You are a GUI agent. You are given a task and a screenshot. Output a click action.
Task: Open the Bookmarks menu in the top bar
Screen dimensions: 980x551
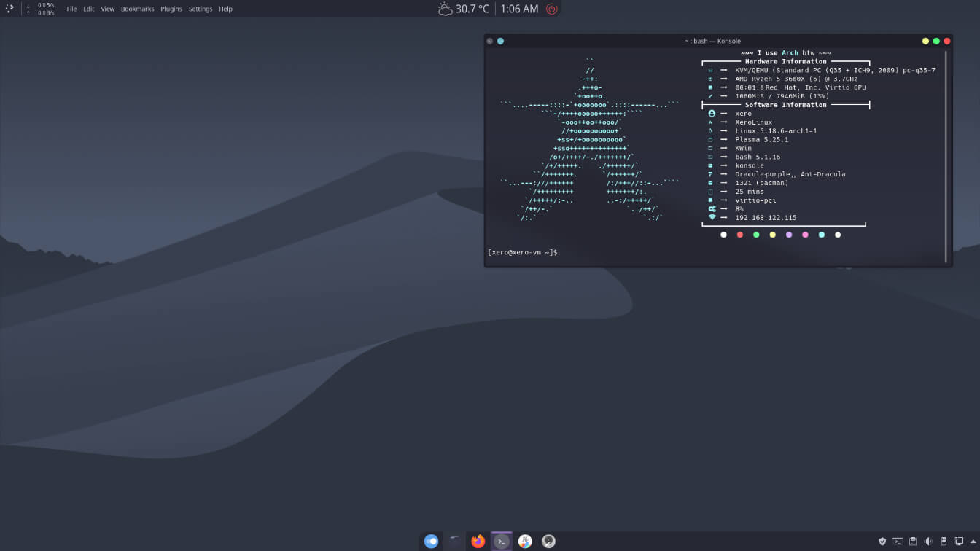point(137,9)
